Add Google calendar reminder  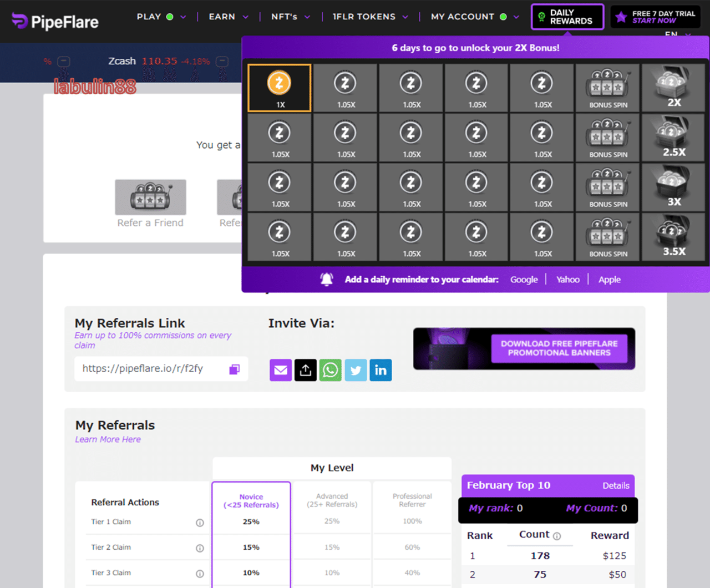coord(524,280)
